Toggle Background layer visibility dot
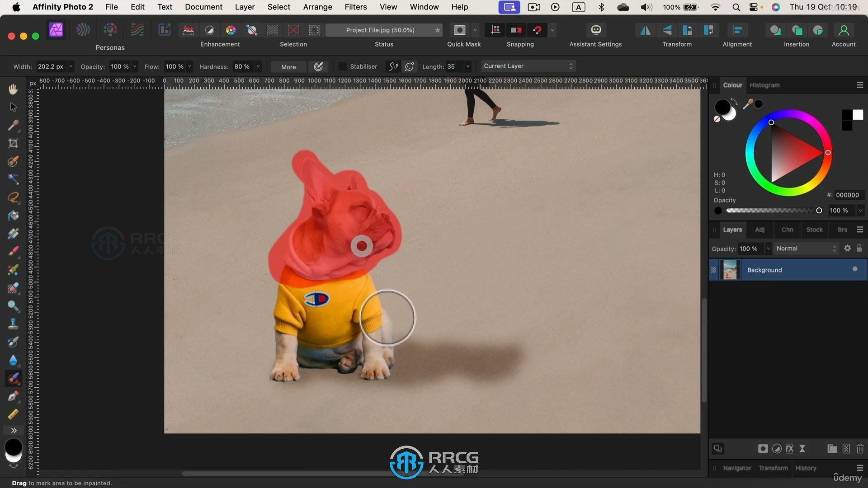The height and width of the screenshot is (488, 868). 855,269
